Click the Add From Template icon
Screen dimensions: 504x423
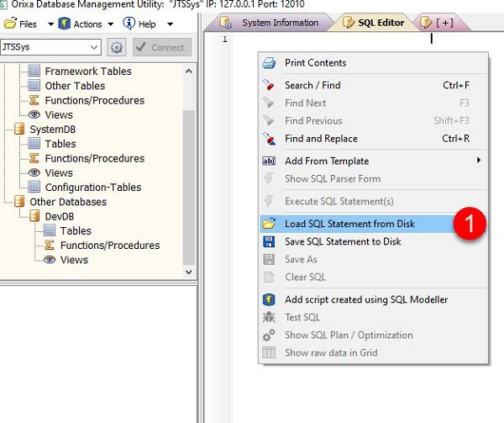tap(269, 161)
